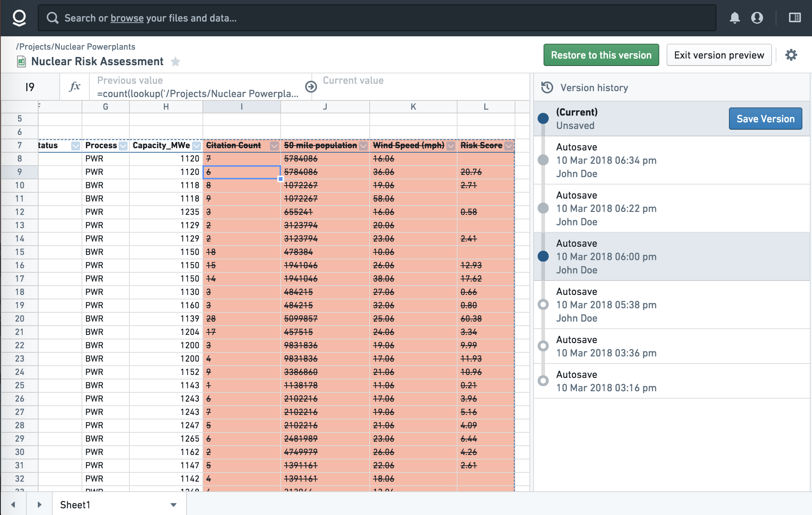Select column header I
The height and width of the screenshot is (515, 812).
coord(241,107)
